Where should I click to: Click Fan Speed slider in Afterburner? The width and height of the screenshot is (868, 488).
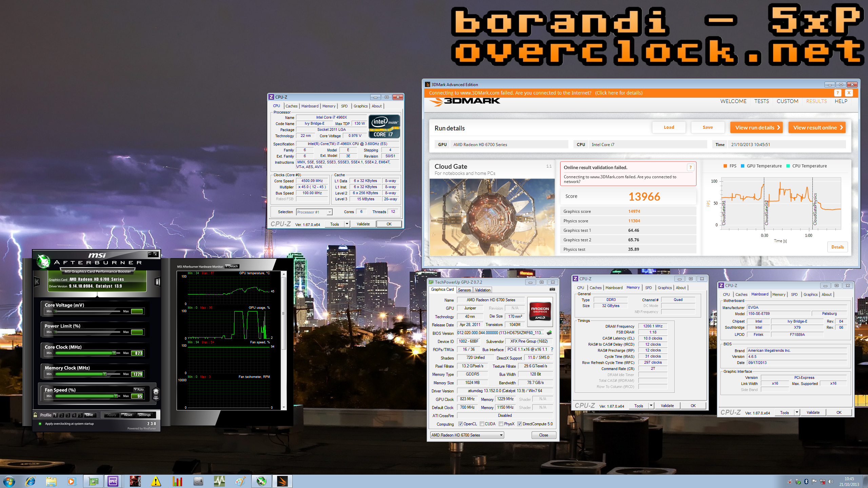click(87, 396)
